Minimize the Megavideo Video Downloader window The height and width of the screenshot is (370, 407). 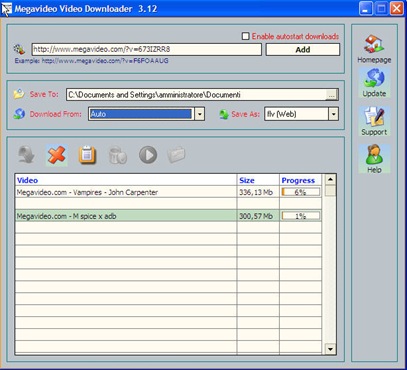click(366, 9)
